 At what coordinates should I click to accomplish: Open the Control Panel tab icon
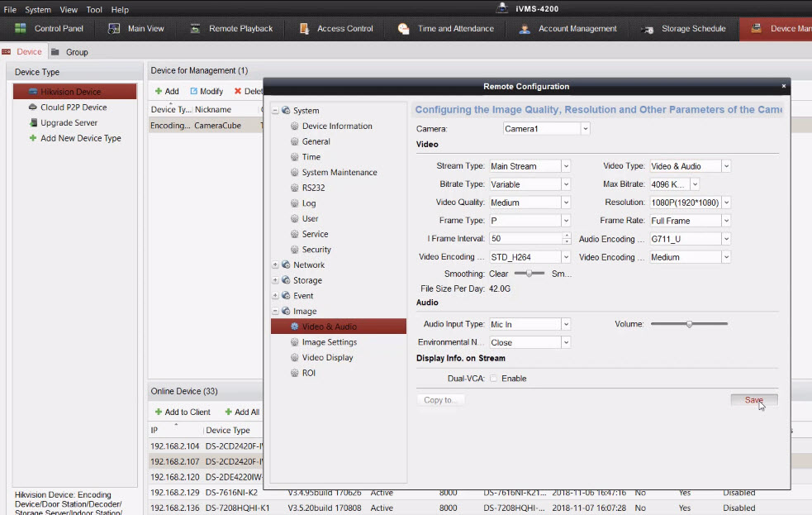point(21,29)
